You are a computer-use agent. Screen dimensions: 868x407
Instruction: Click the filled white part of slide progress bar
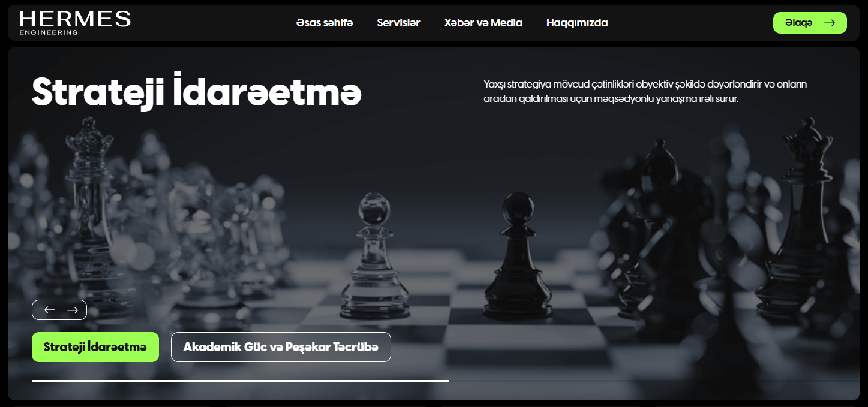click(241, 381)
